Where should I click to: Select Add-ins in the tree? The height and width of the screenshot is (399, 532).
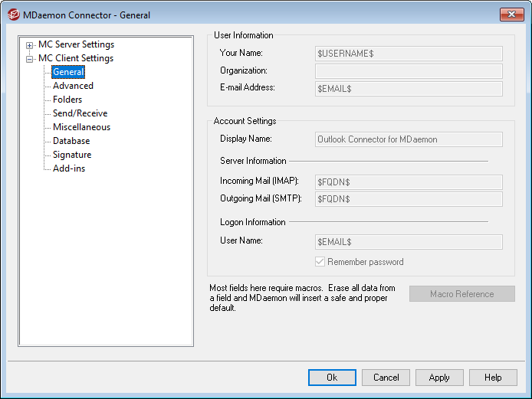click(69, 168)
